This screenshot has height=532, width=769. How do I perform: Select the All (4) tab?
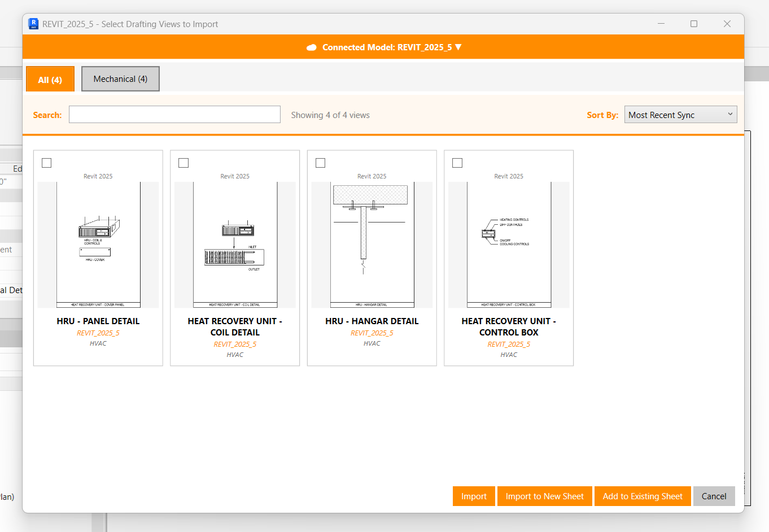(x=50, y=80)
